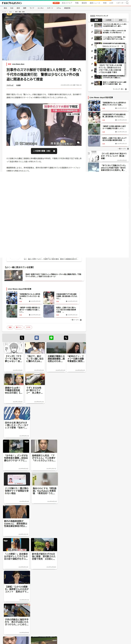Share article via Facebook icon

click(x=37, y=338)
